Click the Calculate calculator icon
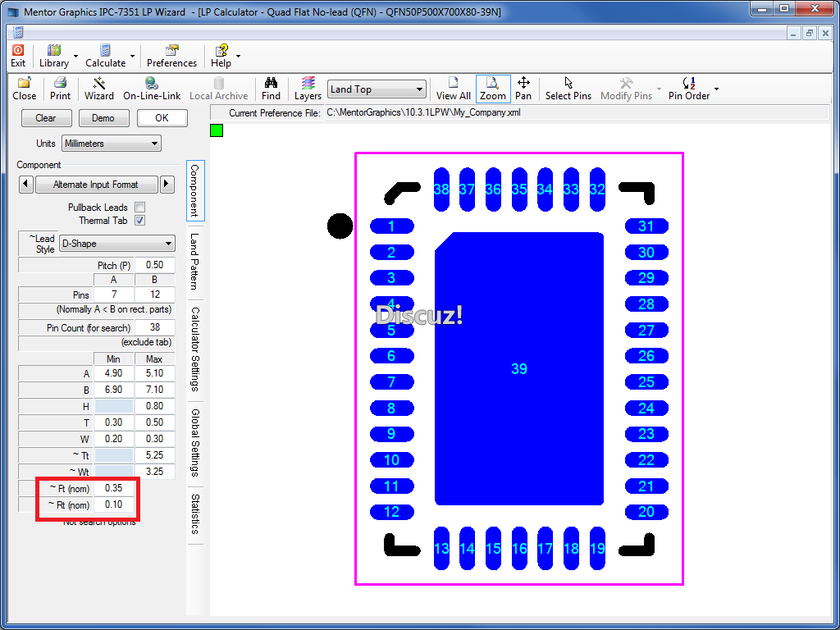This screenshot has width=840, height=630. (x=105, y=50)
